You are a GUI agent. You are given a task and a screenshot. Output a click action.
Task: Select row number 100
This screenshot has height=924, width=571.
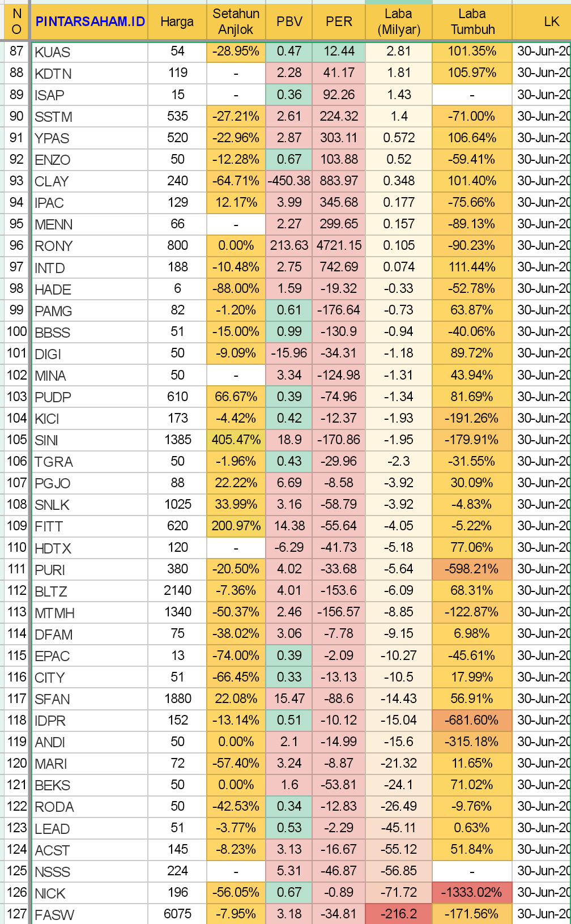coord(16,332)
